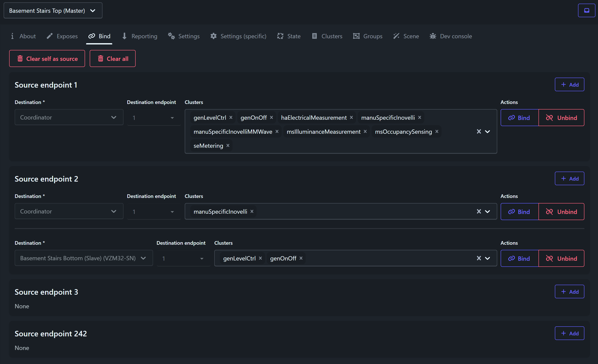Remove genOnOff tag for Basement Stairs Bottom
This screenshot has width=598, height=364.
point(301,258)
